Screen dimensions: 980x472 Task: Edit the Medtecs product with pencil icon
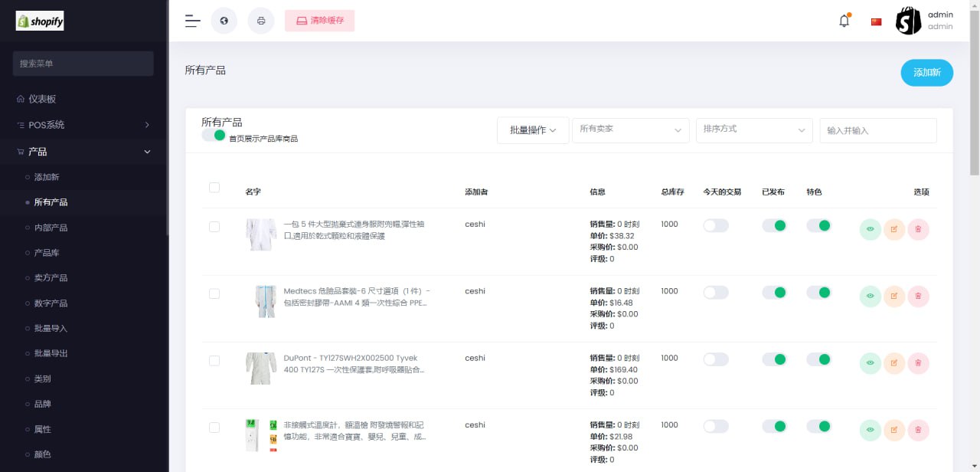[894, 296]
